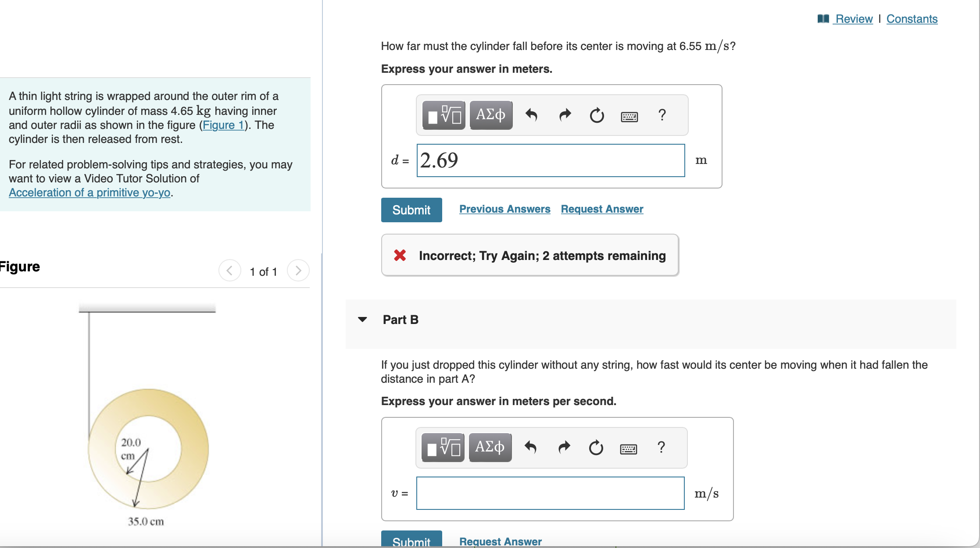Reset the Part B answer with the reset icon
This screenshot has height=548, width=980.
596,448
